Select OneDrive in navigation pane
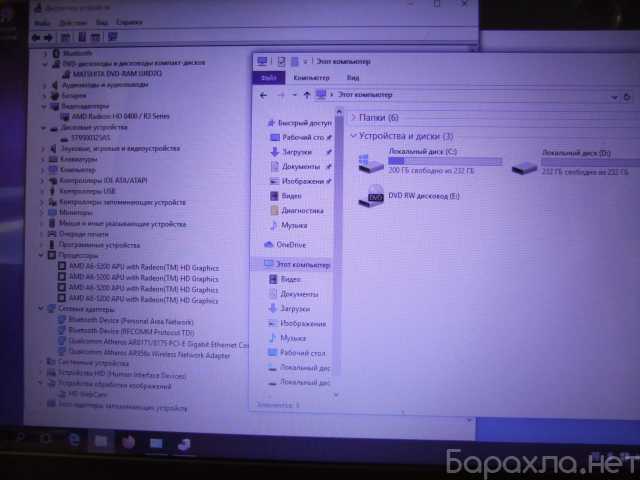 291,245
